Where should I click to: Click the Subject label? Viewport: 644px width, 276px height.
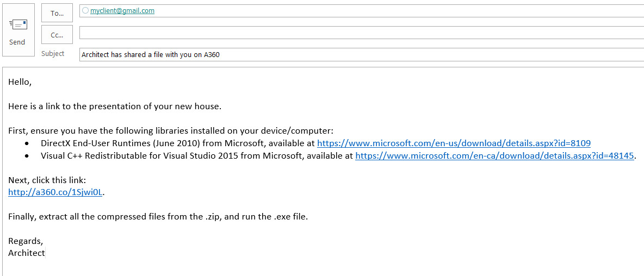[53, 54]
